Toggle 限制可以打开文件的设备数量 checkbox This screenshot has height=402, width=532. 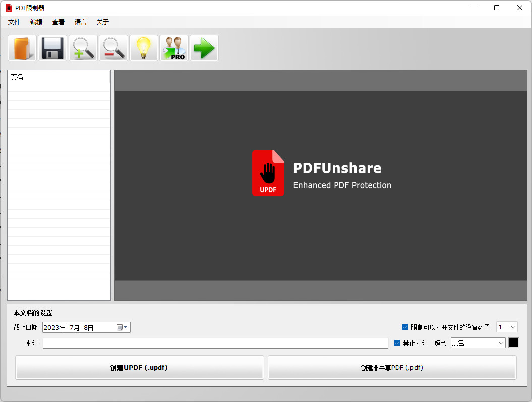pyautogui.click(x=405, y=327)
